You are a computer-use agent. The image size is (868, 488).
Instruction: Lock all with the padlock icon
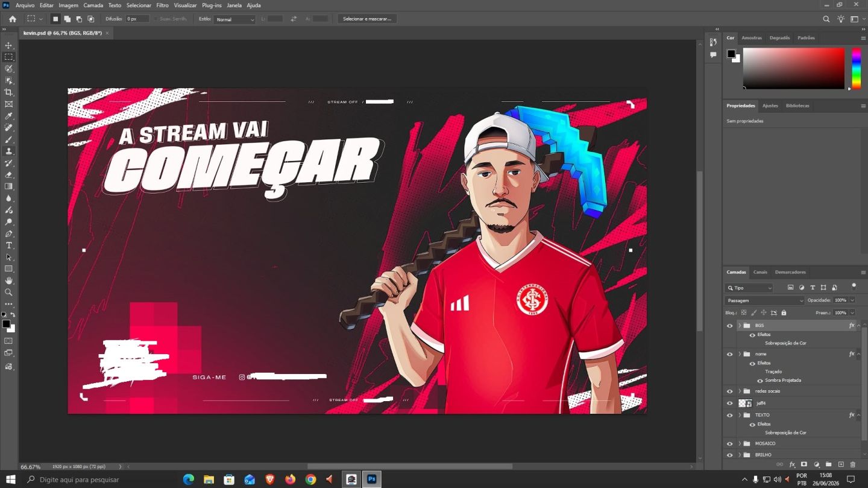pyautogui.click(x=784, y=312)
